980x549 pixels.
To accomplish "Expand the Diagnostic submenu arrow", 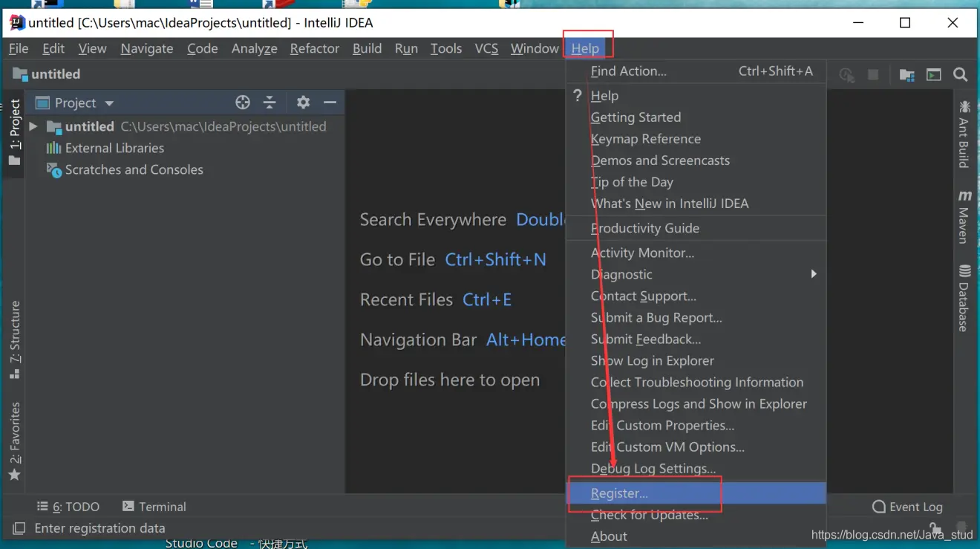I will pyautogui.click(x=814, y=274).
